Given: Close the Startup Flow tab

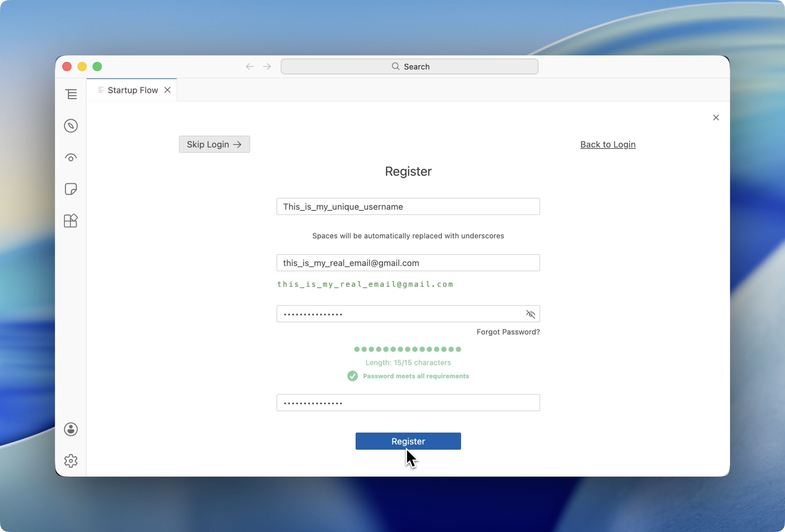Looking at the screenshot, I should click(168, 90).
